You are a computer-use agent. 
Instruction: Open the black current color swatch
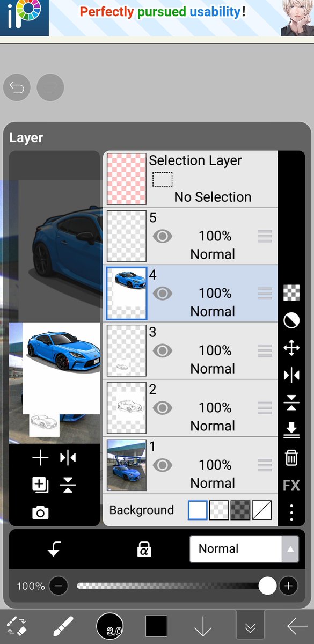(156, 626)
